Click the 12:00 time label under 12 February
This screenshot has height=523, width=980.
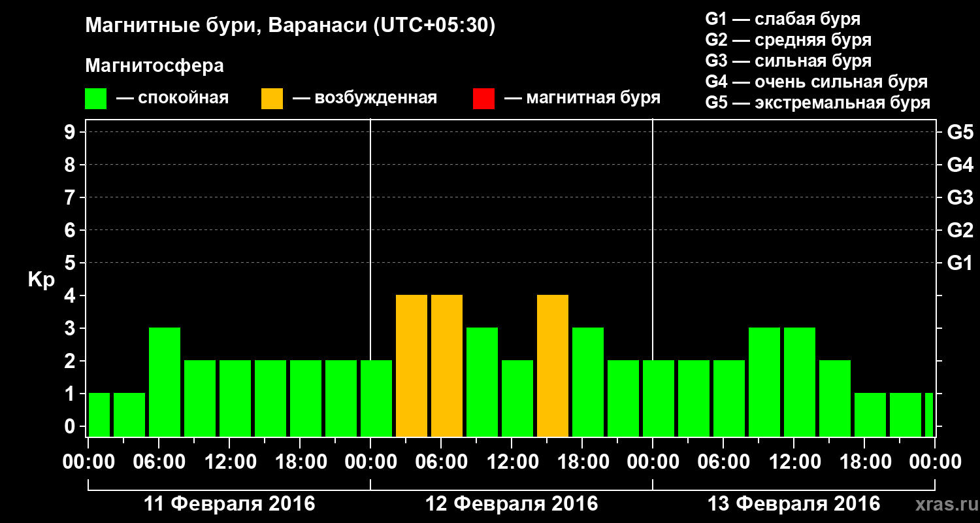512,462
